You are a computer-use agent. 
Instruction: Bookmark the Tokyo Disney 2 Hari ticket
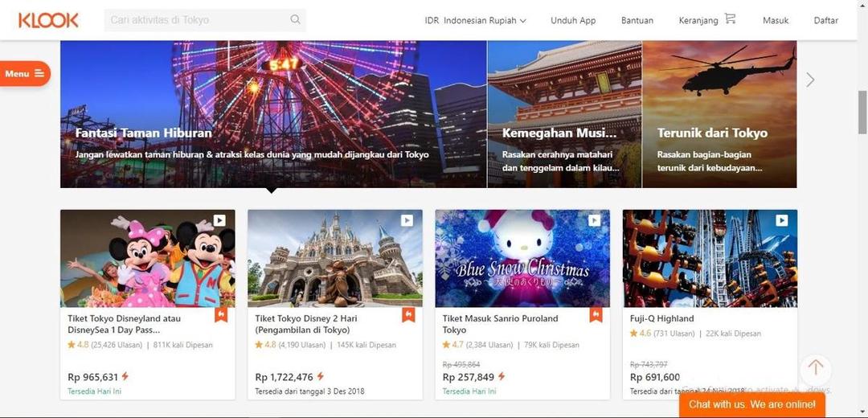point(408,314)
